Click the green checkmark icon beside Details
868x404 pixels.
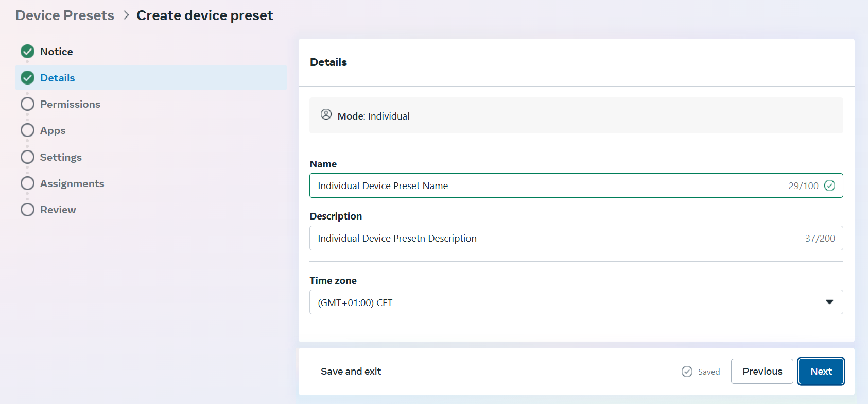coord(27,78)
